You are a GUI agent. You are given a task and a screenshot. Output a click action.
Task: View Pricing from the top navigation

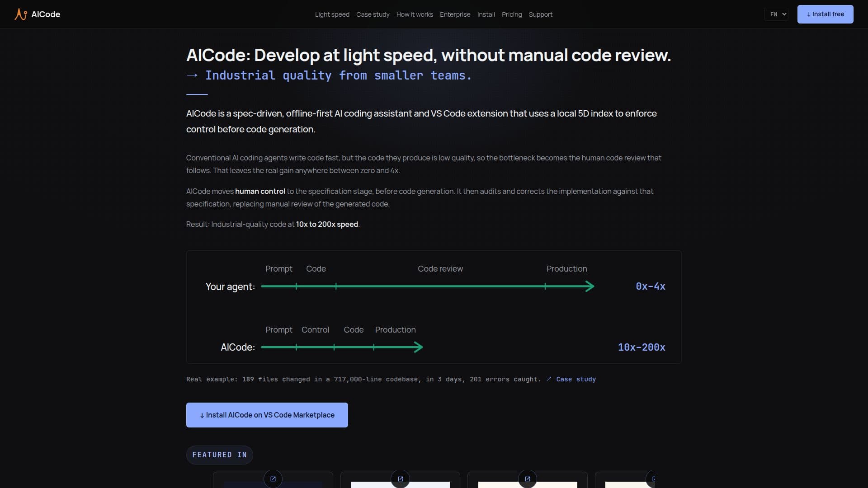tap(512, 14)
